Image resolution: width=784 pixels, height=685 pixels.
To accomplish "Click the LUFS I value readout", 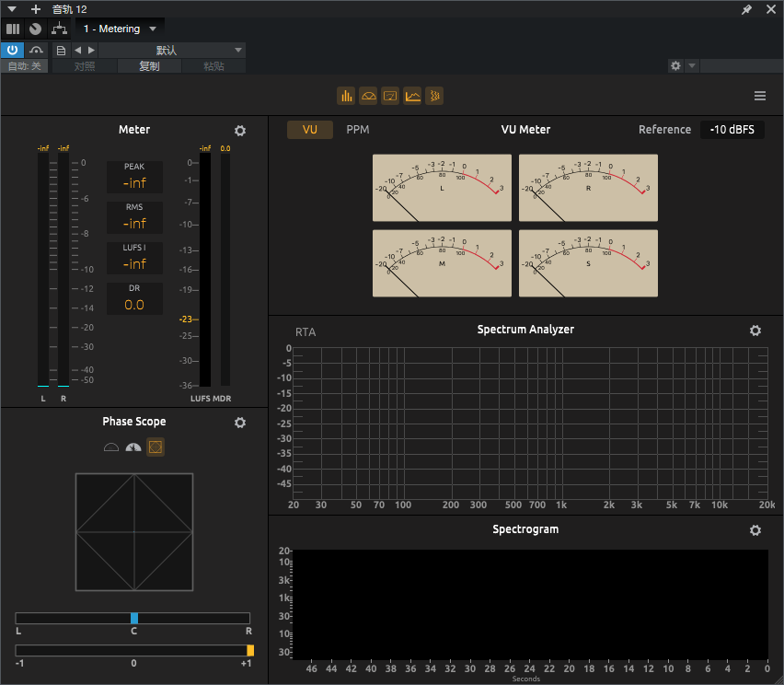I will click(134, 263).
